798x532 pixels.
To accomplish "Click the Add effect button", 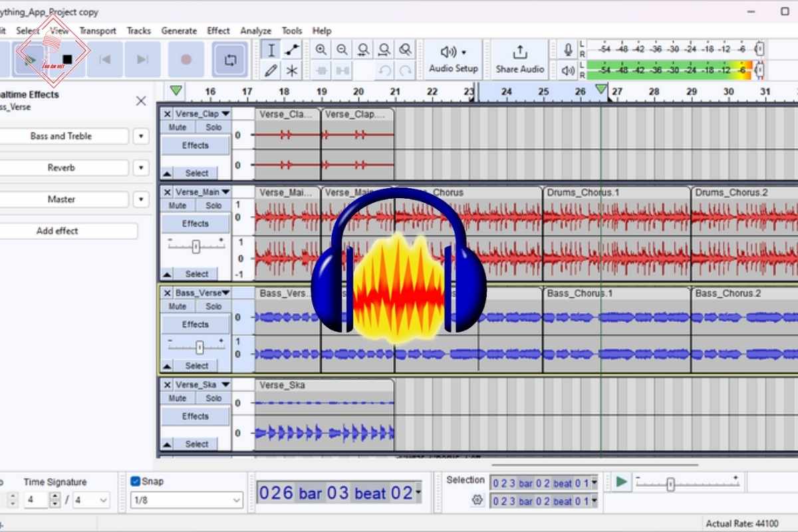I will (x=57, y=231).
